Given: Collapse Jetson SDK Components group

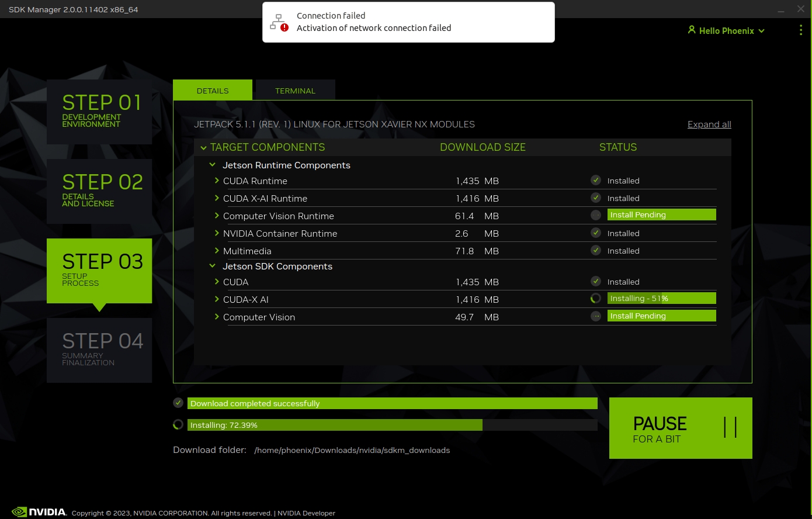Looking at the screenshot, I should coord(213,266).
